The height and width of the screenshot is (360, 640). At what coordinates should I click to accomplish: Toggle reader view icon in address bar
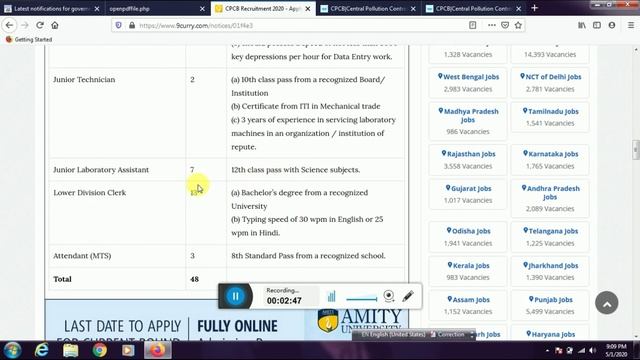coord(473,25)
